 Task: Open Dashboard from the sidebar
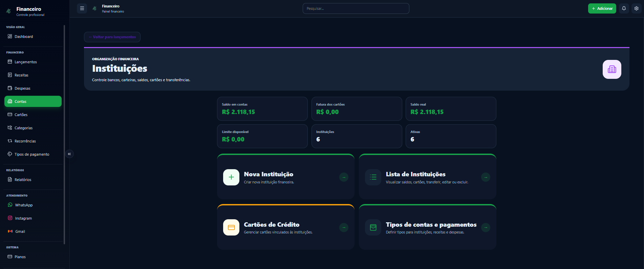[33, 37]
